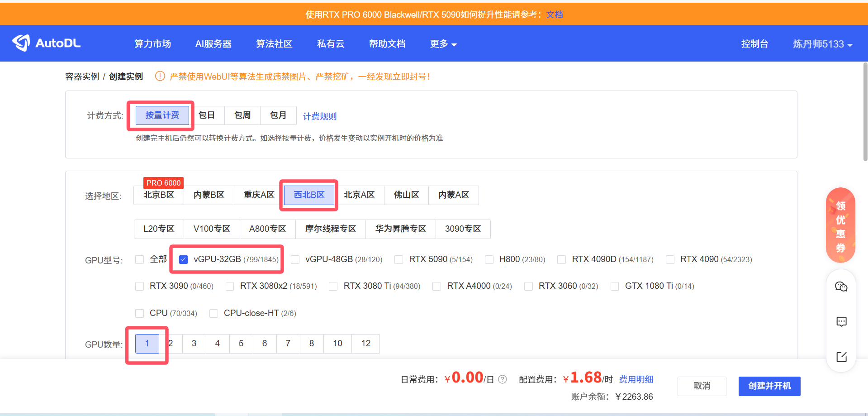This screenshot has height=416, width=868.
Task: Enable the RTX 4090 checkbox
Action: (670, 259)
